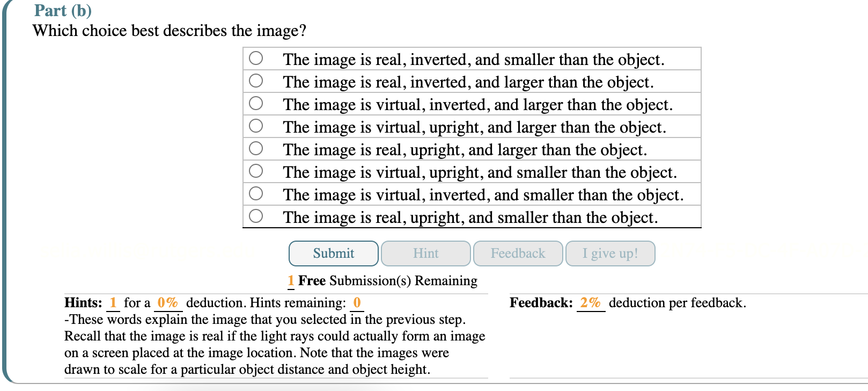Click the Feedback button
Screen dimensions: 868x391
[x=518, y=253]
